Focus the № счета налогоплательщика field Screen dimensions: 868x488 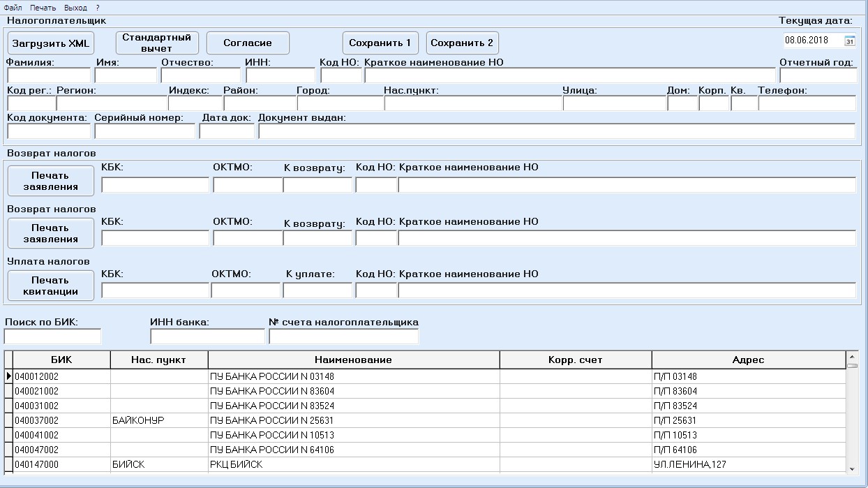[x=344, y=337]
